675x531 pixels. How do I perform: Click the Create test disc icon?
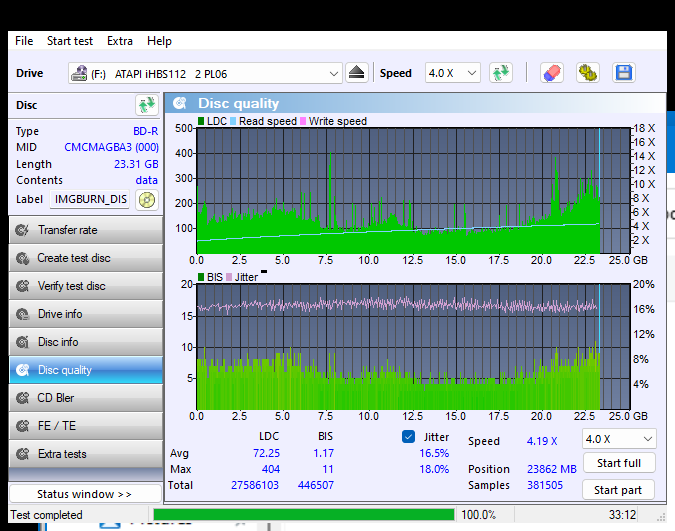[x=22, y=258]
